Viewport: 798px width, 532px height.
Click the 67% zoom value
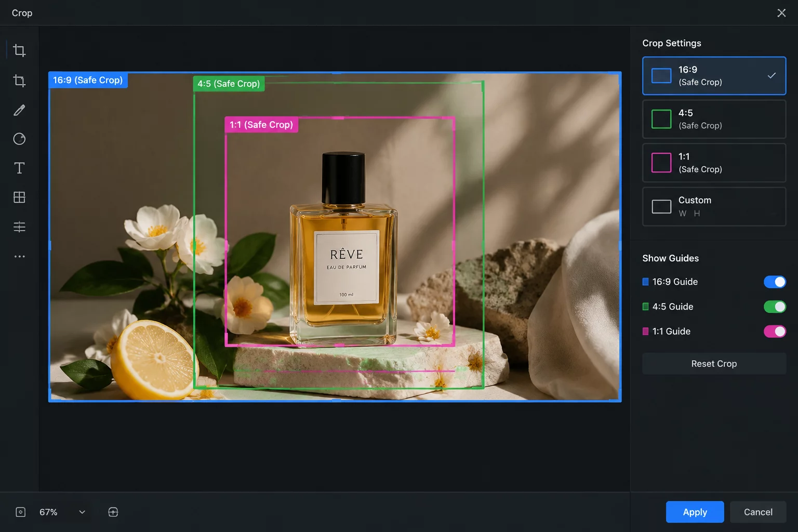pos(48,512)
